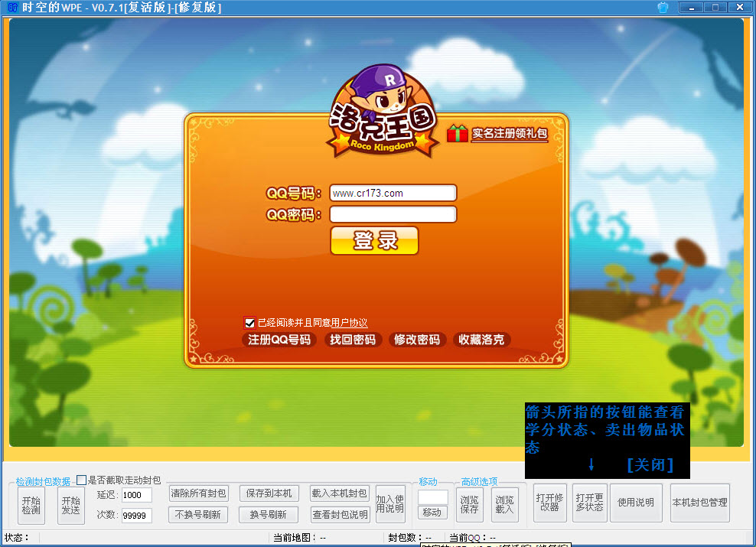The height and width of the screenshot is (547, 756).
Task: Click the 登录 login button
Action: 374,240
